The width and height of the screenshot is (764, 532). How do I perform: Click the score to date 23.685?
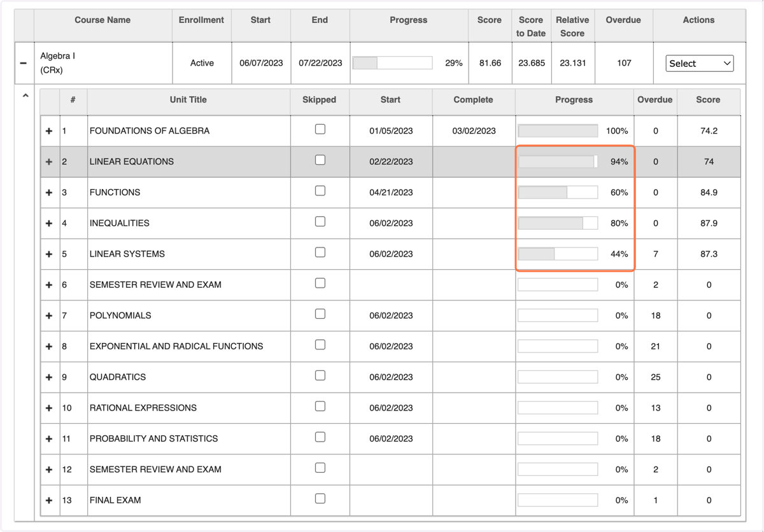532,63
